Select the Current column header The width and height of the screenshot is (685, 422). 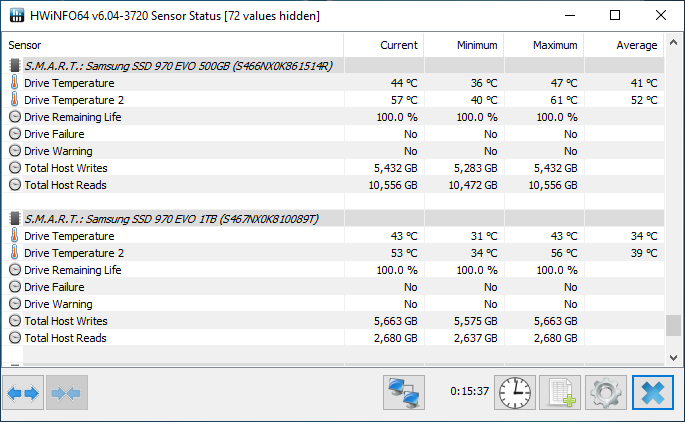point(384,45)
